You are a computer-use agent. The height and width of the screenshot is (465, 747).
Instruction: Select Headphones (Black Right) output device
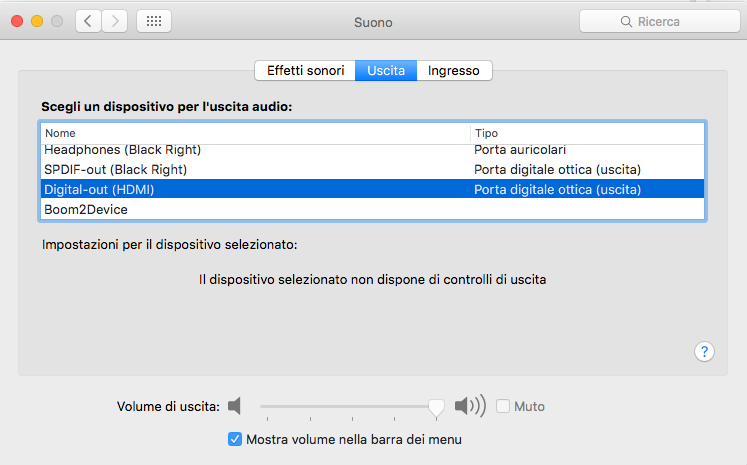122,150
